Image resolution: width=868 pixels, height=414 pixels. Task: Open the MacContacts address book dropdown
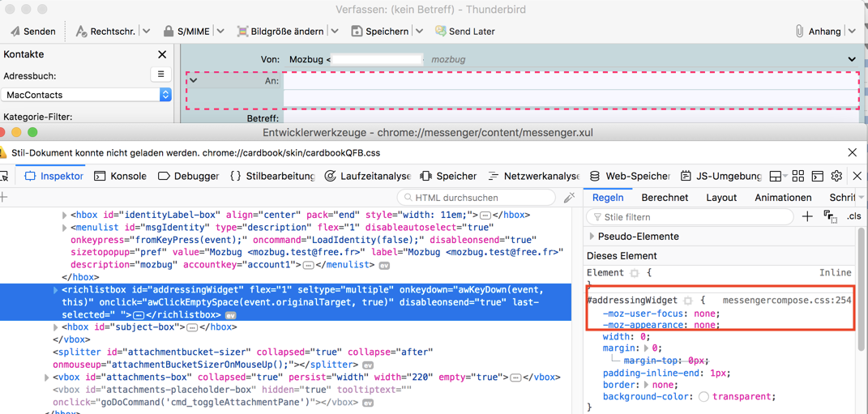point(87,95)
